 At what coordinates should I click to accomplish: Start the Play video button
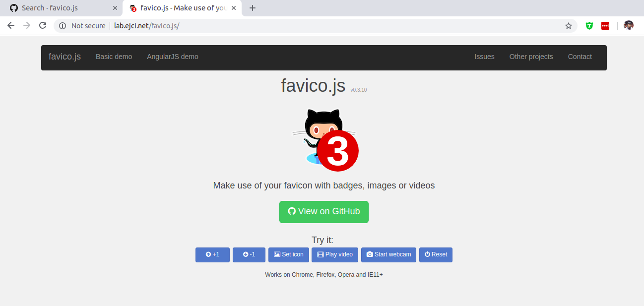pos(335,254)
